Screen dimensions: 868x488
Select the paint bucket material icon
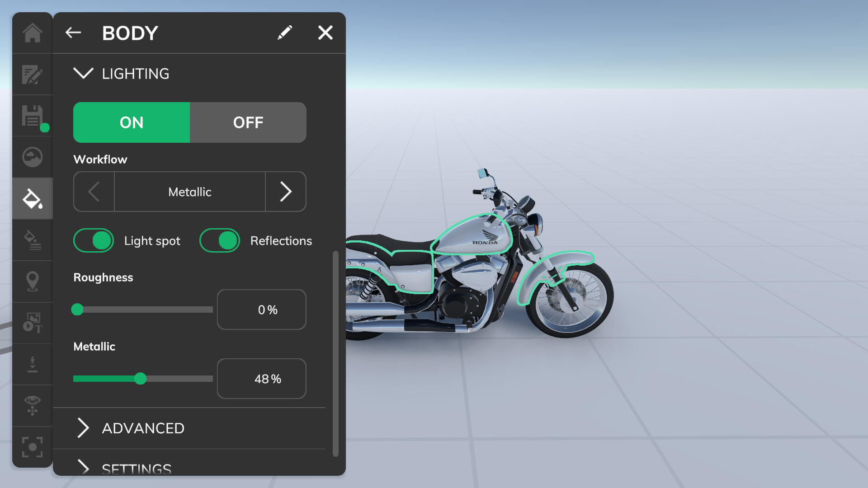[33, 199]
